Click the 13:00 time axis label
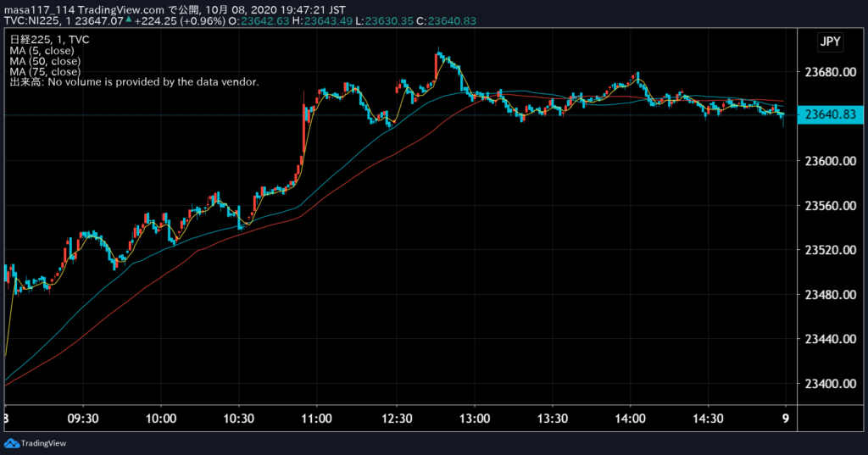The width and height of the screenshot is (868, 455). pyautogui.click(x=475, y=419)
